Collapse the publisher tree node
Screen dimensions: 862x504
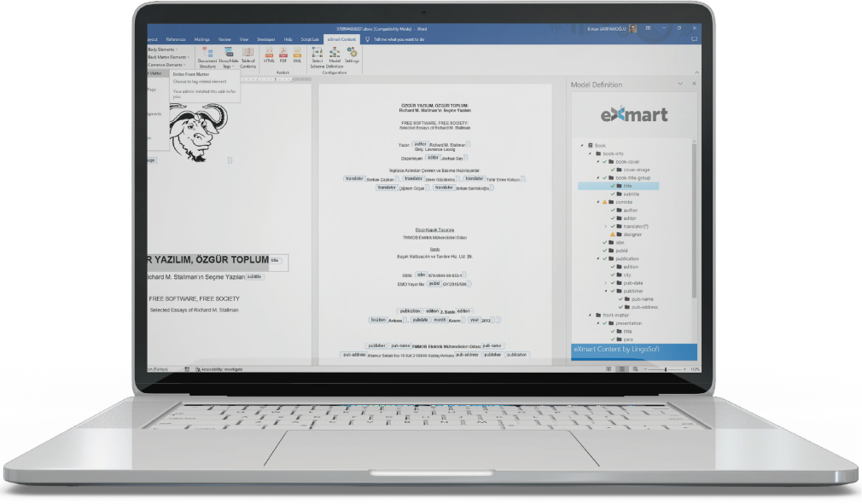[606, 291]
